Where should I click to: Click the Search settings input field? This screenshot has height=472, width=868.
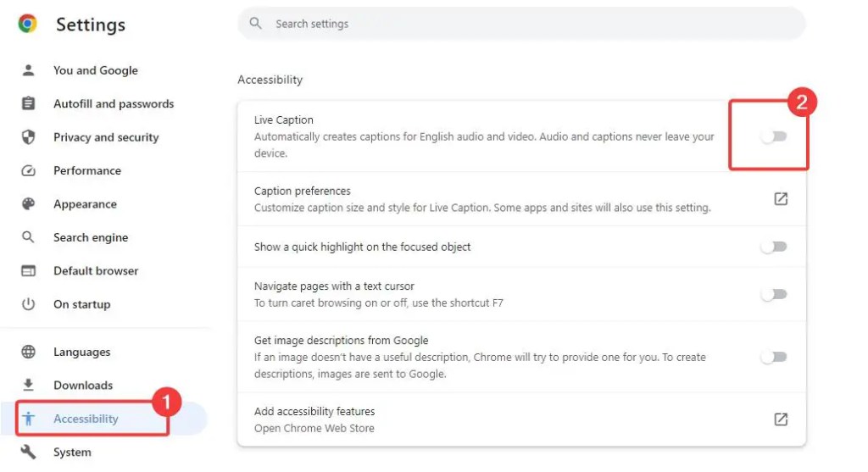coord(521,23)
